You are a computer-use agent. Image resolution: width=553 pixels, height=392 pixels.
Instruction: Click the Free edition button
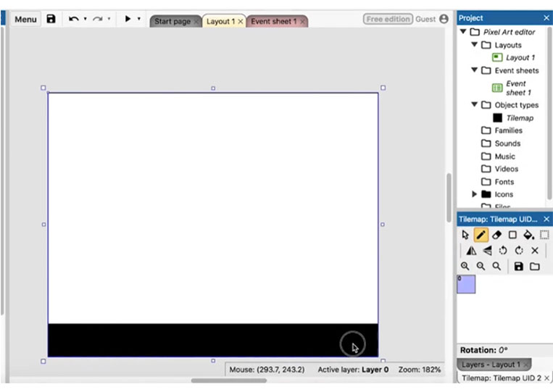pos(388,19)
